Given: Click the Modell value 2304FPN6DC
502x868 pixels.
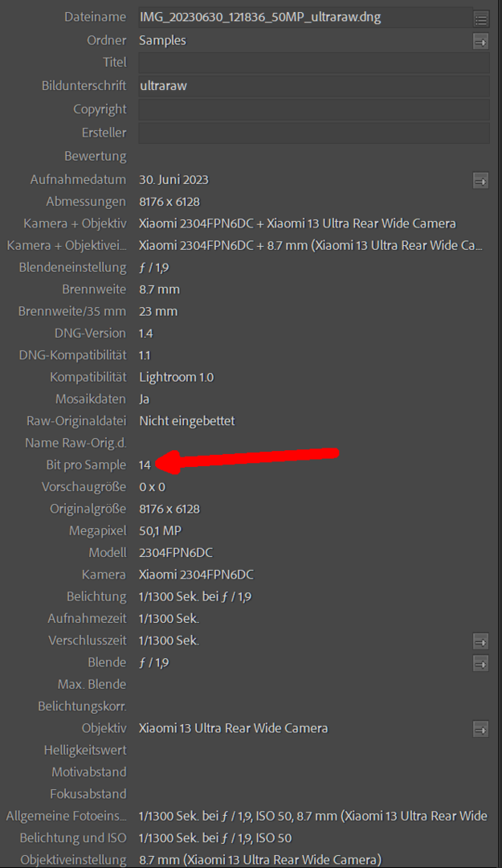Looking at the screenshot, I should (175, 552).
